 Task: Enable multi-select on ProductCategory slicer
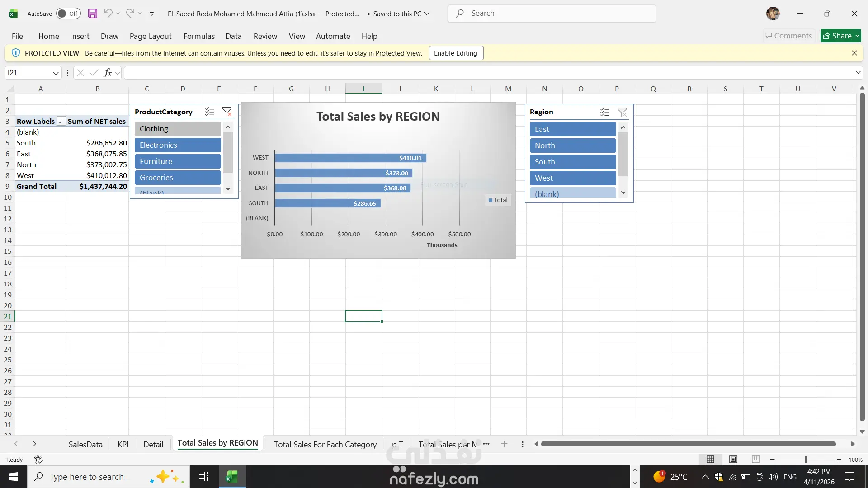[209, 112]
